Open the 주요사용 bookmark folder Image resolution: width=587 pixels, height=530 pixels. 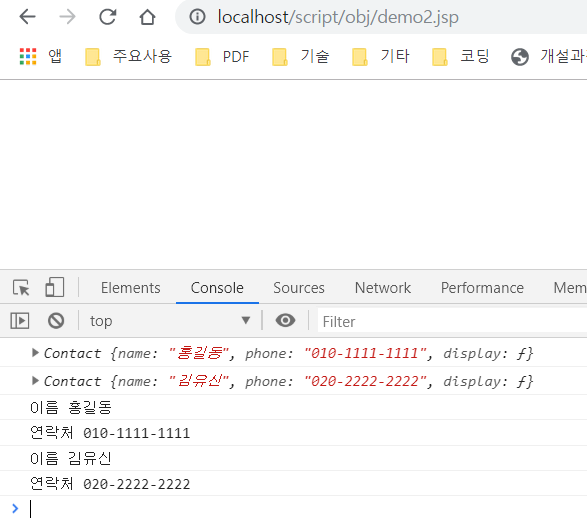pyautogui.click(x=128, y=57)
